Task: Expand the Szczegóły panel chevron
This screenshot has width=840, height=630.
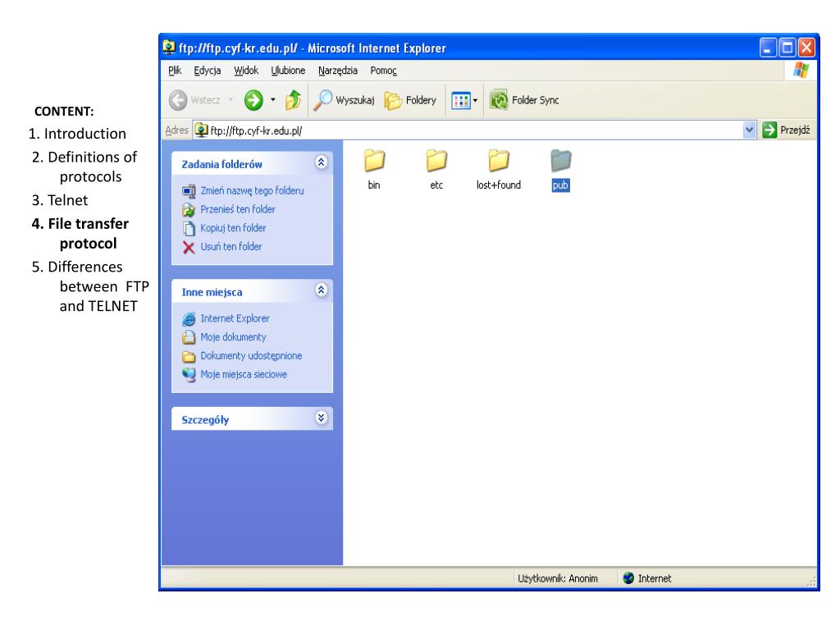Action: click(321, 418)
